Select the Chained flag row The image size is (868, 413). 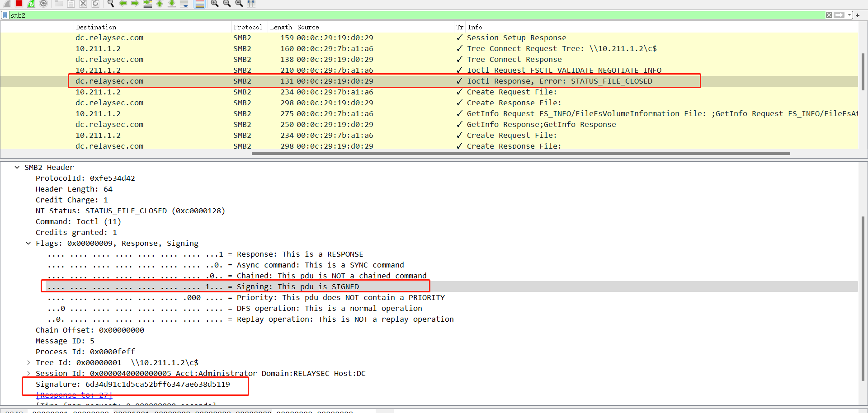coord(237,276)
